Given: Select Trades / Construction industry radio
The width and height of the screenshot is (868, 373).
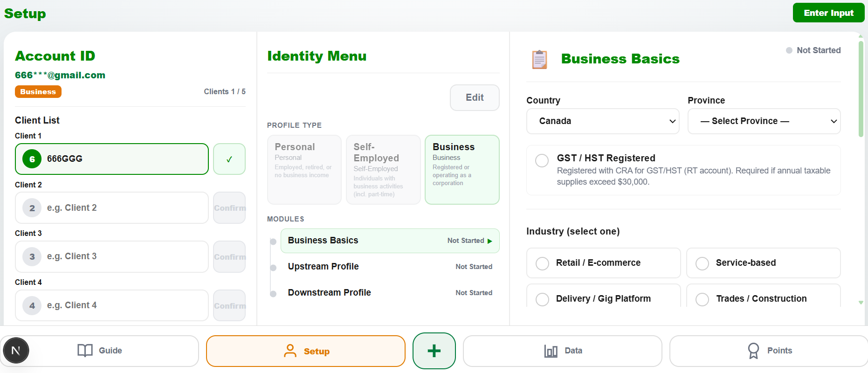Looking at the screenshot, I should click(702, 299).
